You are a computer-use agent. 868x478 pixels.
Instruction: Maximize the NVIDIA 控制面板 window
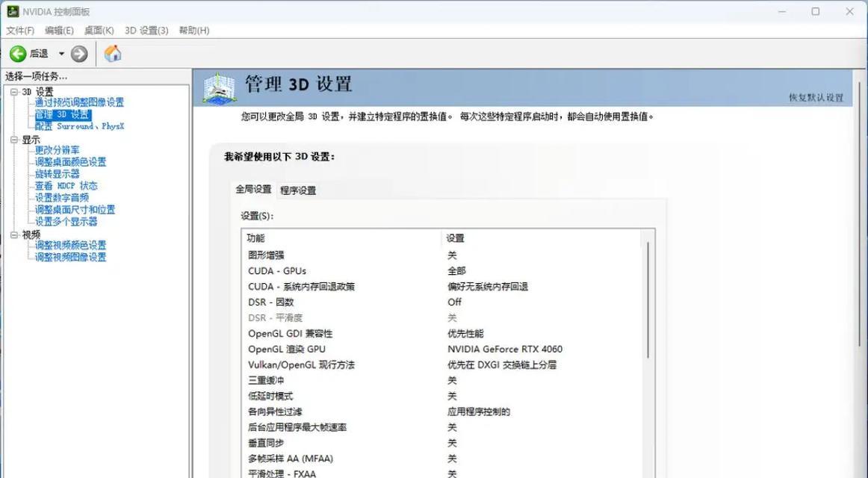pos(816,11)
